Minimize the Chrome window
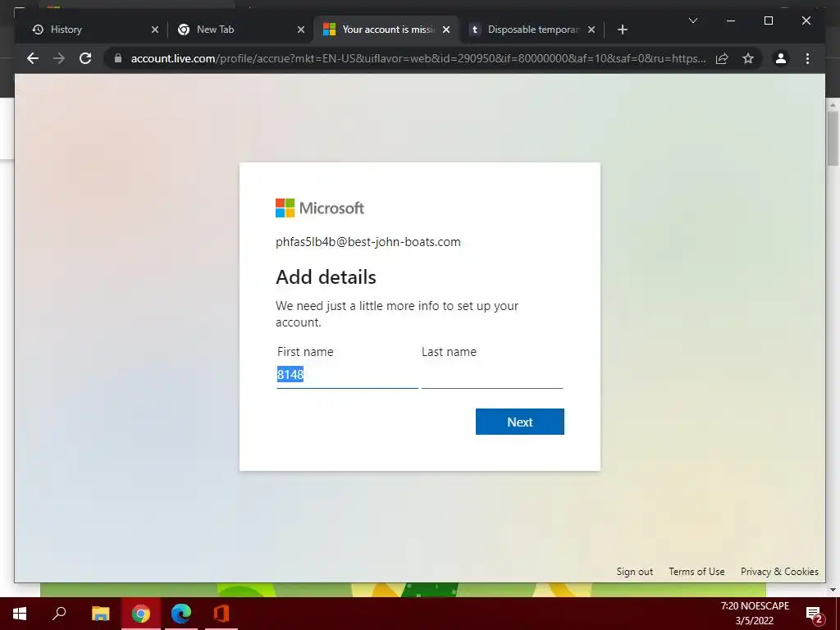 tap(731, 21)
